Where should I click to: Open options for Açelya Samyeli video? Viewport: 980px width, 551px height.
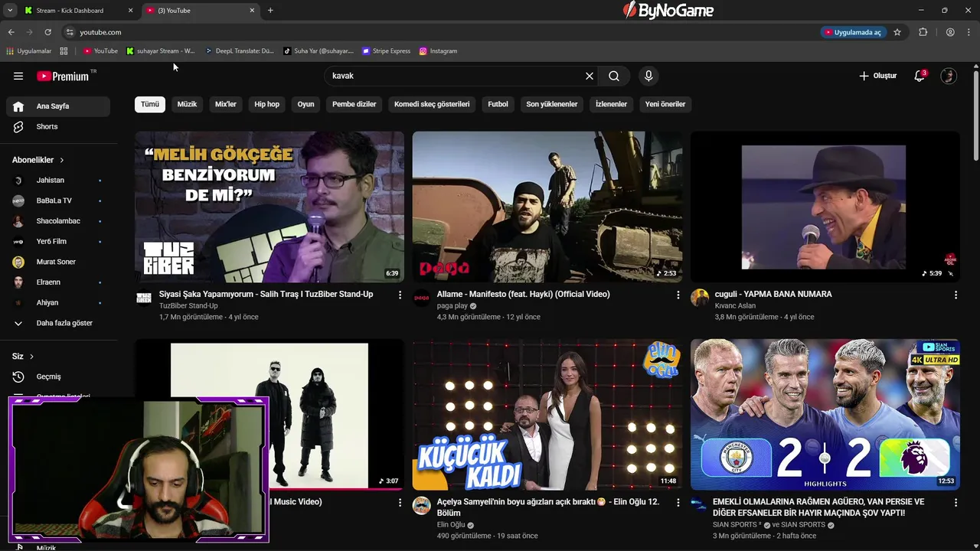(x=678, y=503)
